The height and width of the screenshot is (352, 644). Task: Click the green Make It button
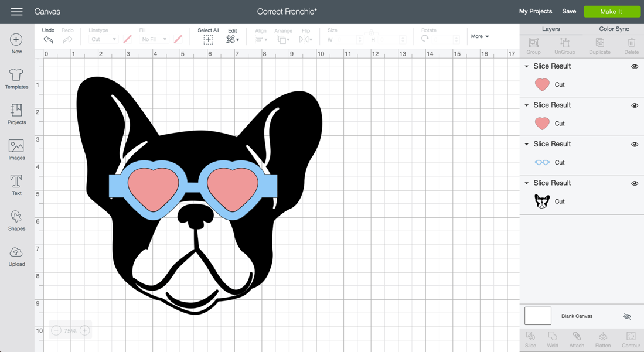[x=611, y=12]
